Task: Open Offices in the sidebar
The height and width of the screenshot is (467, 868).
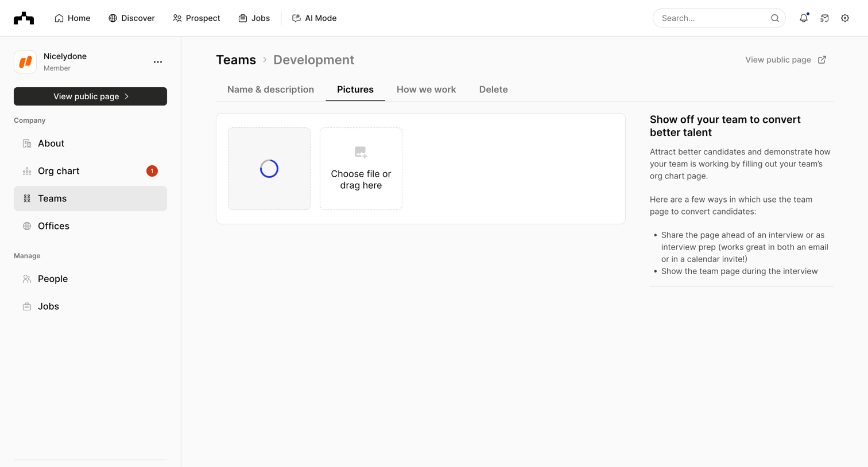Action: click(90, 226)
